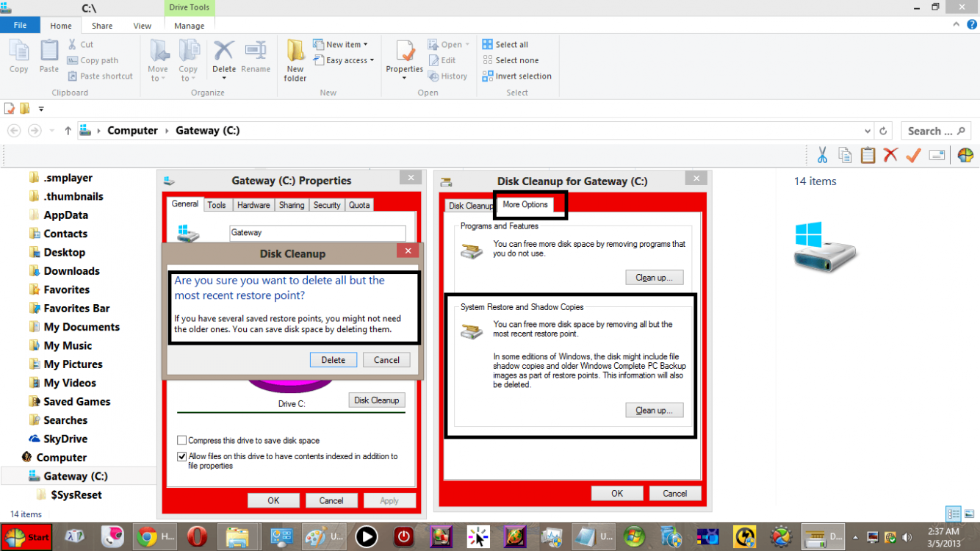Click the drive name field containing Gateway
Viewport: 980px width, 551px height.
pos(317,233)
